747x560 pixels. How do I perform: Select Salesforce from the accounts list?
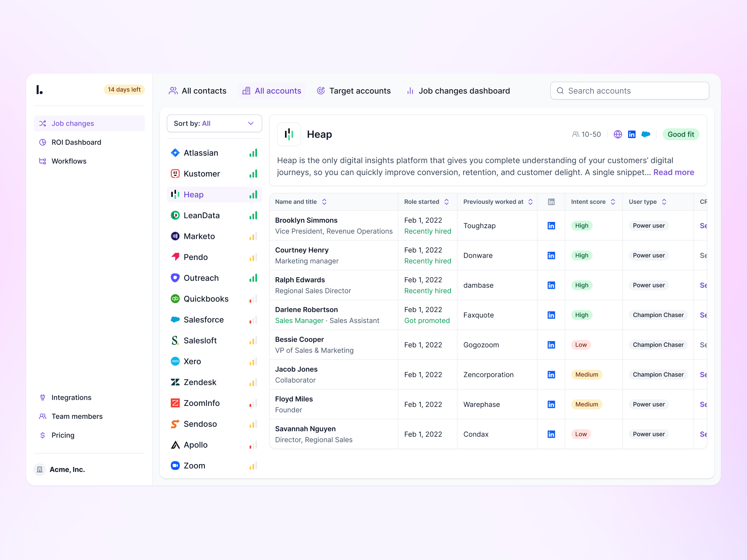click(204, 319)
